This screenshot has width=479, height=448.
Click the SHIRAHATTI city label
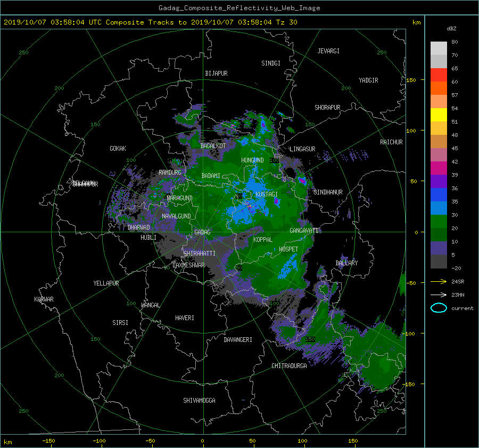pyautogui.click(x=200, y=254)
